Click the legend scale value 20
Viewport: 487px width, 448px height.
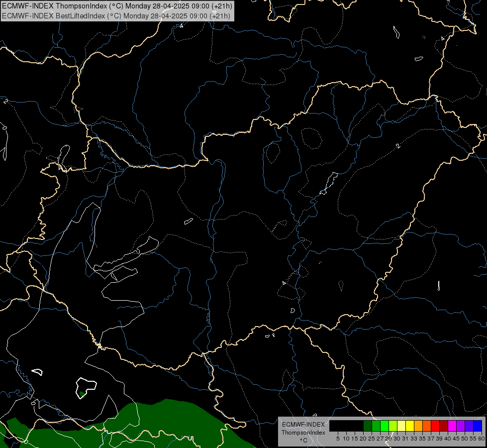363,439
